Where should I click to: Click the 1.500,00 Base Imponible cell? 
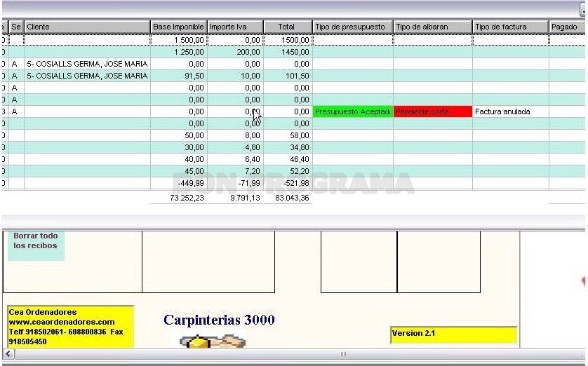point(178,40)
